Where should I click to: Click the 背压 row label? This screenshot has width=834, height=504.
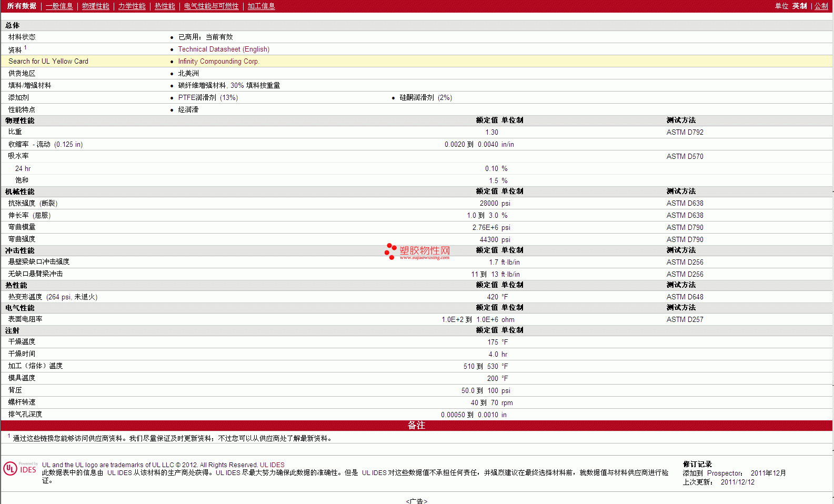(15, 390)
